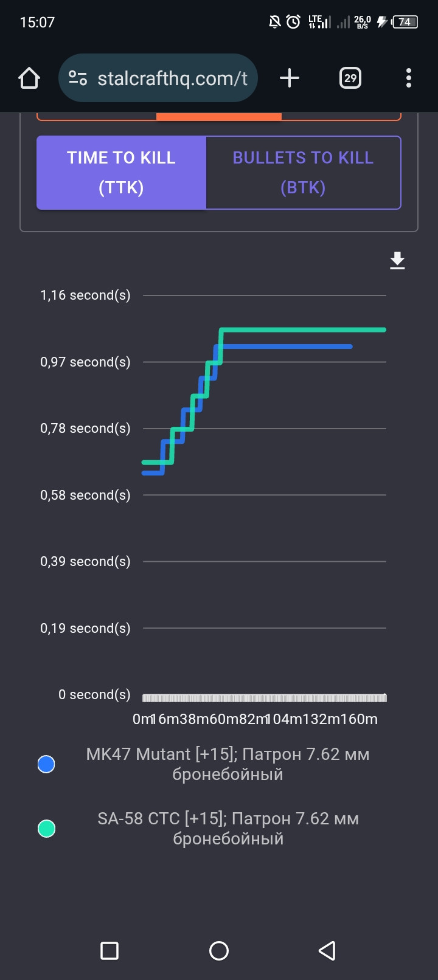The image size is (438, 980).
Task: Toggle SA-58 CTC series via green dot
Action: 46,829
